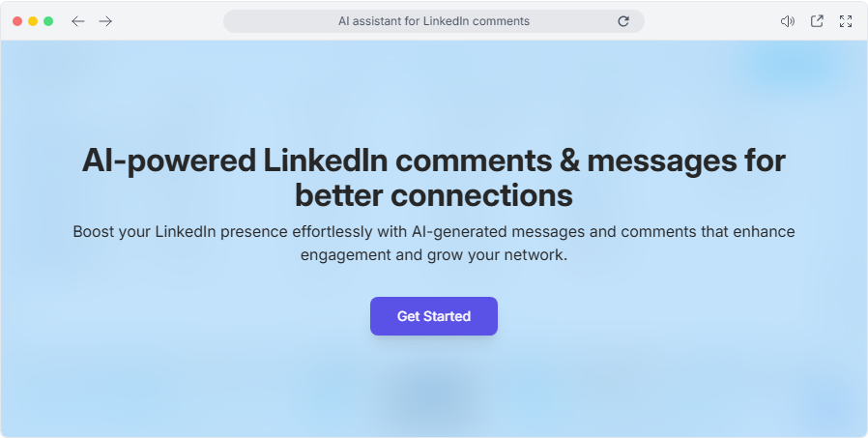Click the word "AI-generated" in the description
Image resolution: width=868 pixels, height=438 pixels.
pos(452,232)
